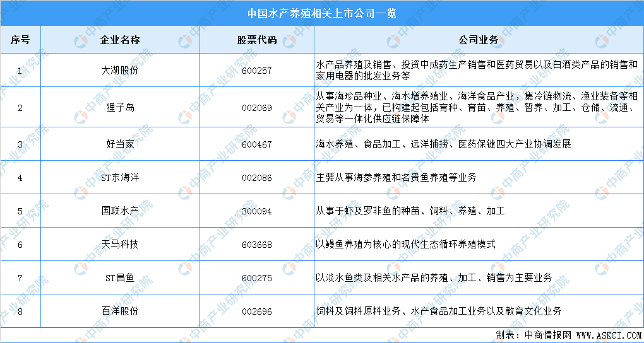Click stock code 300094

tap(257, 211)
